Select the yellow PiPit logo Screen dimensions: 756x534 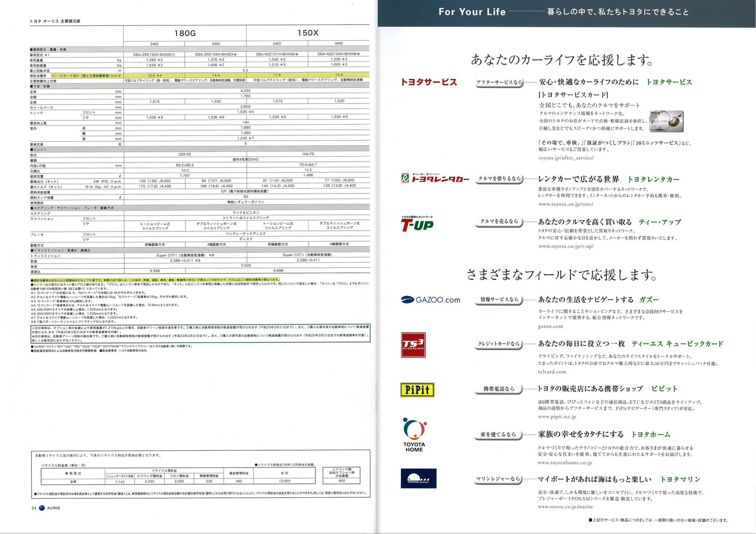point(417,390)
